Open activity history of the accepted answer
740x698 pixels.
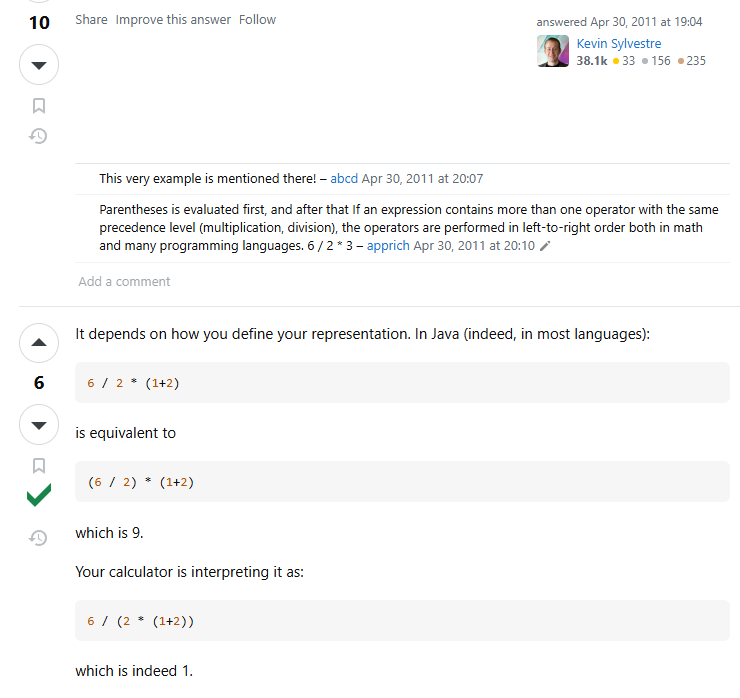point(38,538)
